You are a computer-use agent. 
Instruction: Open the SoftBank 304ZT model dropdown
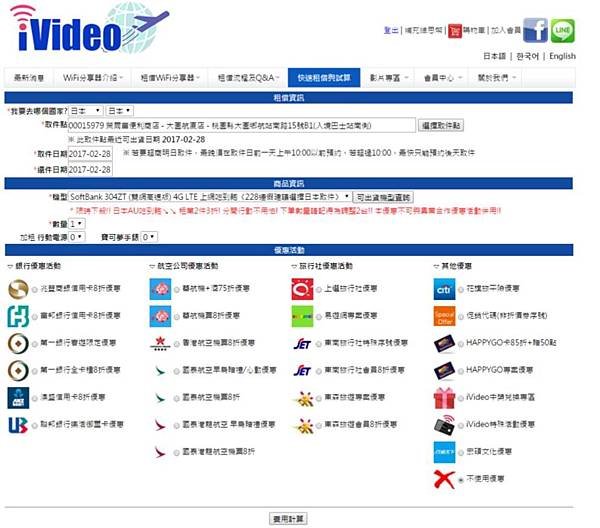coord(209,197)
